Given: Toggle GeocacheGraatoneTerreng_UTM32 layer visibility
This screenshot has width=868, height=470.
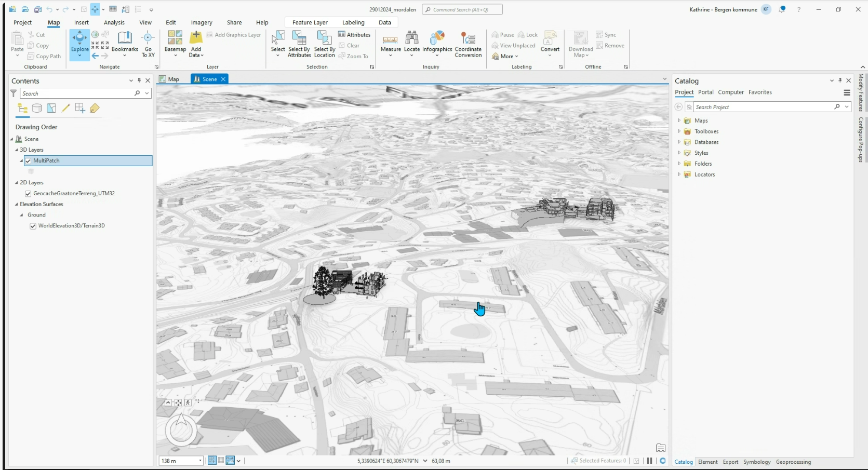Looking at the screenshot, I should pos(29,194).
